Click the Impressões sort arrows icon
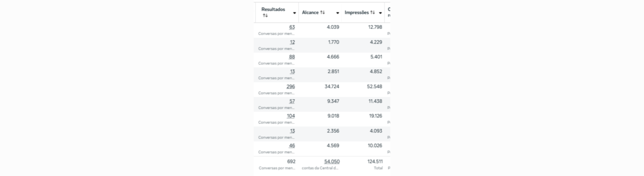The image size is (644, 176). pos(372,12)
